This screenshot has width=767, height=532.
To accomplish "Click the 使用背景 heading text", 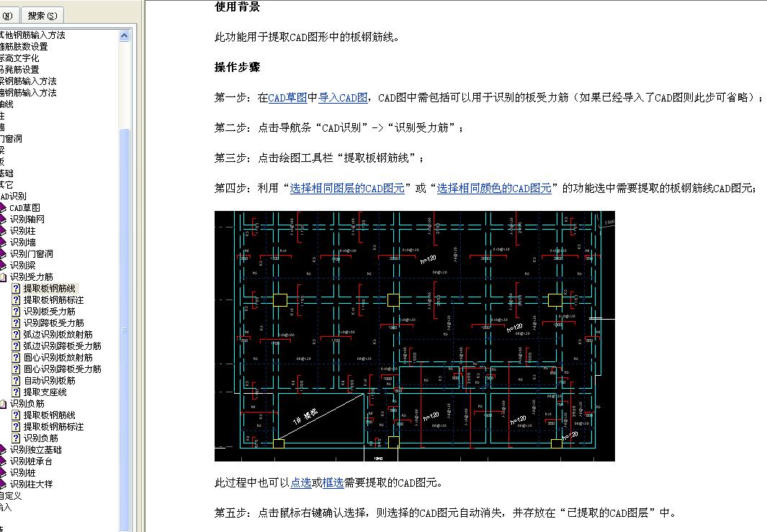I will click(x=237, y=7).
